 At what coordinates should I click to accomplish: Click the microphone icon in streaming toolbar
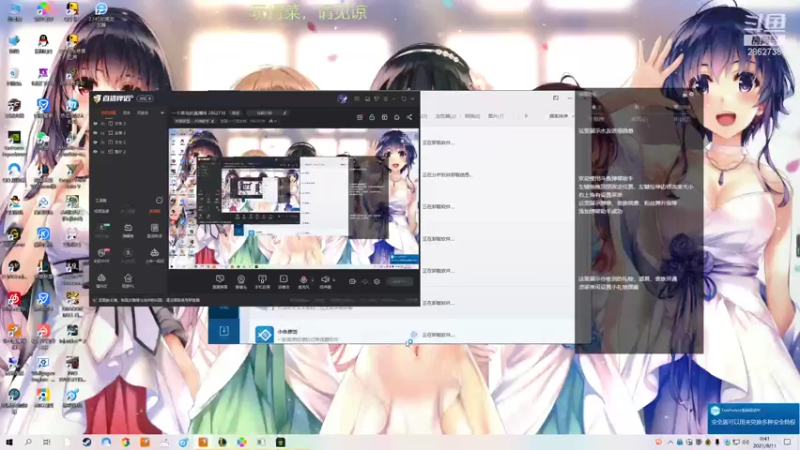[304, 279]
